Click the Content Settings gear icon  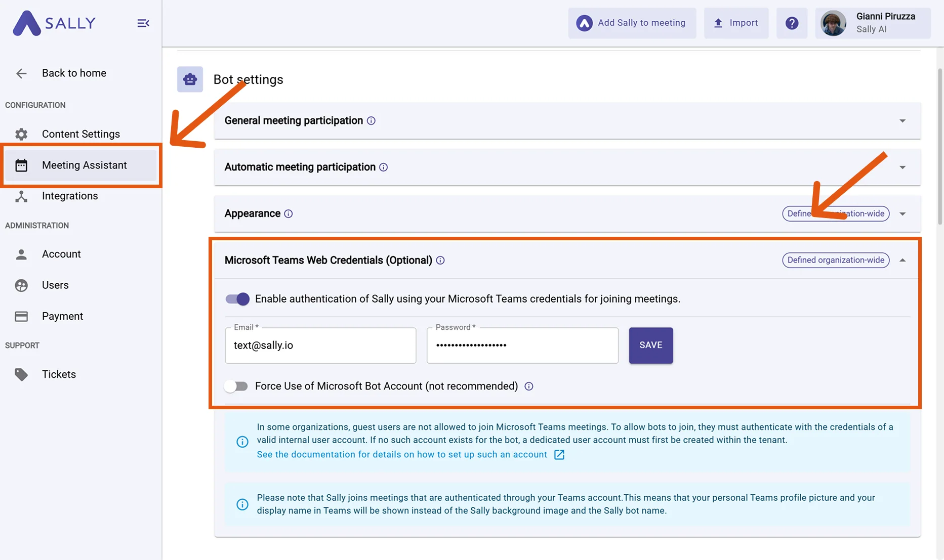pos(21,134)
